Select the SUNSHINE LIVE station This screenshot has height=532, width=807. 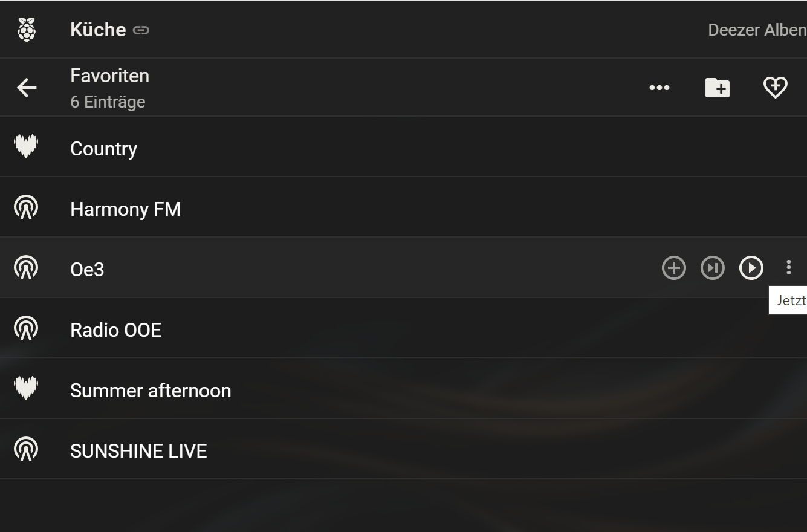pyautogui.click(x=138, y=451)
